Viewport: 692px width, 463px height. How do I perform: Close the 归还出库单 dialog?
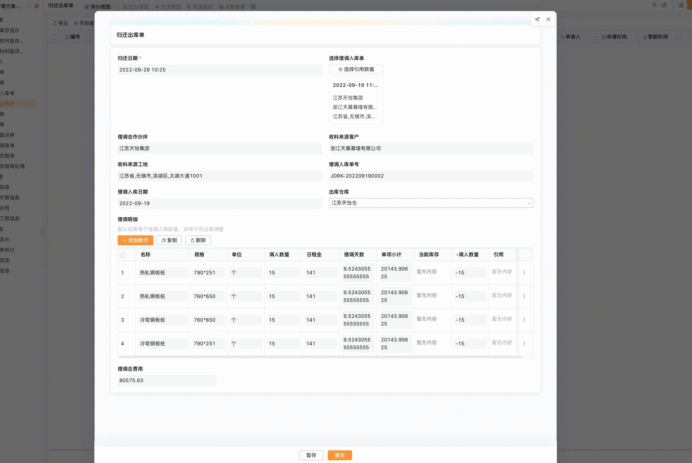click(548, 19)
